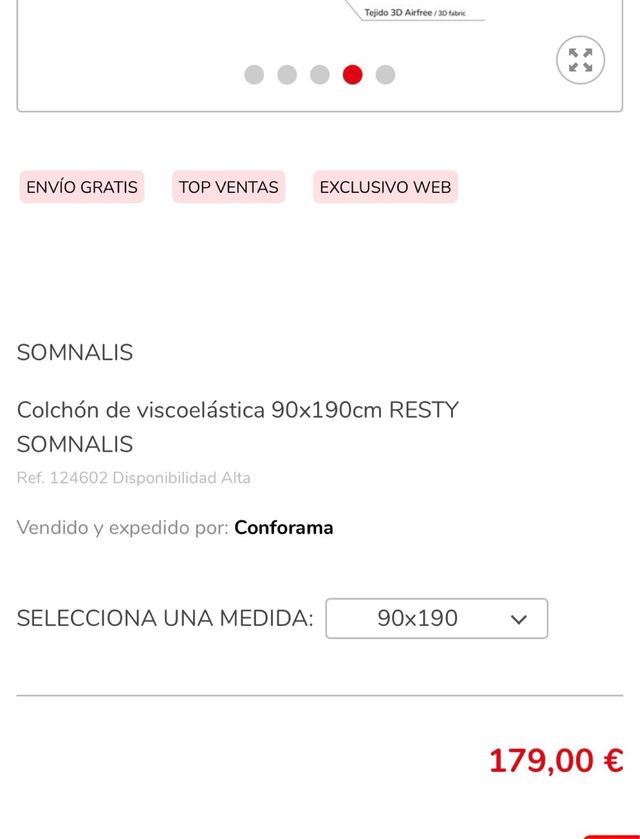Select the second carousel image dot
Viewport: 640px width, 839px height.
[287, 74]
